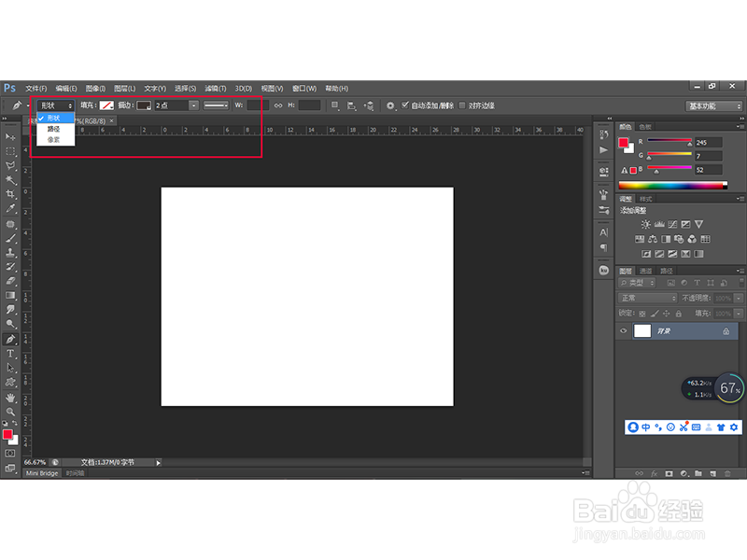Image resolution: width=747 pixels, height=560 pixels.
Task: Select the History Brush tool
Action: (x=10, y=267)
